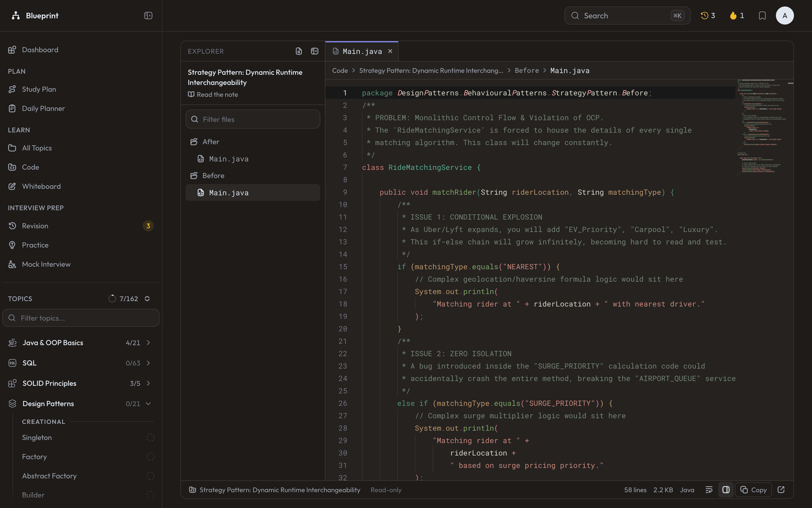Toggle topics expand-collapse all control
The height and width of the screenshot is (508, 812).
[x=147, y=298]
